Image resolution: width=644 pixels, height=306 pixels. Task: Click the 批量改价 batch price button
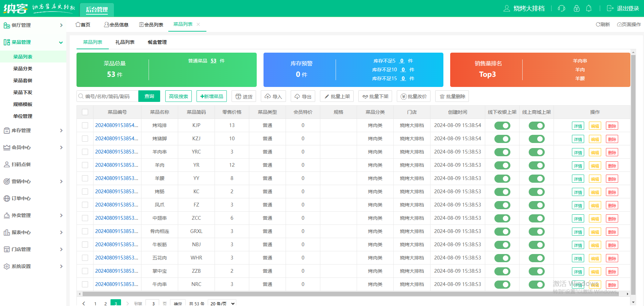click(x=414, y=96)
